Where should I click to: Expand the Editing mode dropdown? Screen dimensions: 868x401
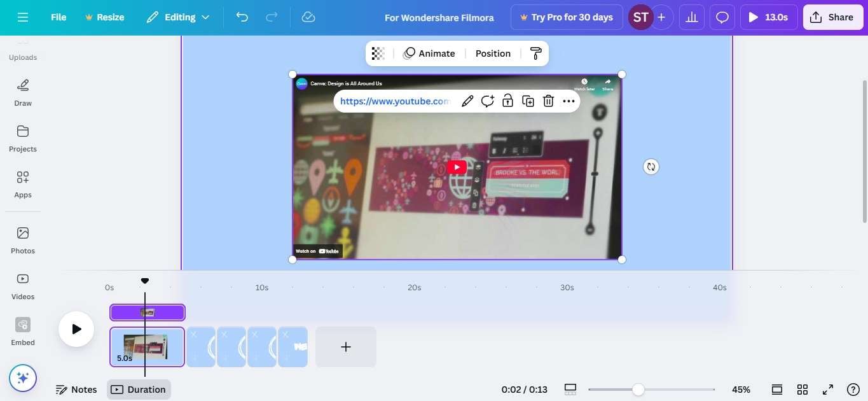(178, 17)
